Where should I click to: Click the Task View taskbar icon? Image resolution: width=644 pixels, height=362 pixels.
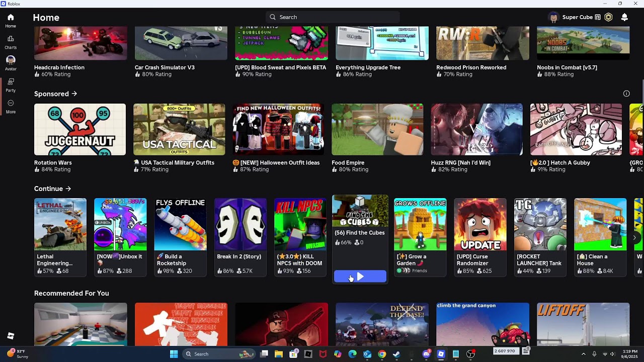264,354
